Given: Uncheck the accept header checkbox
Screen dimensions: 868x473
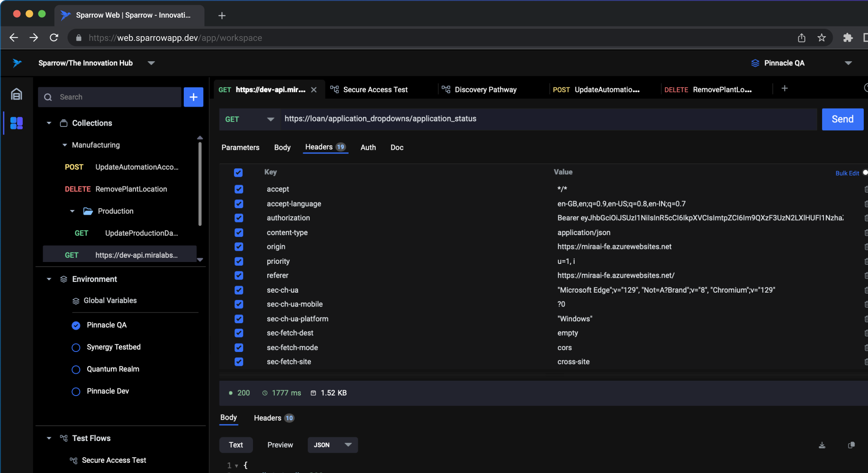Looking at the screenshot, I should (x=239, y=189).
